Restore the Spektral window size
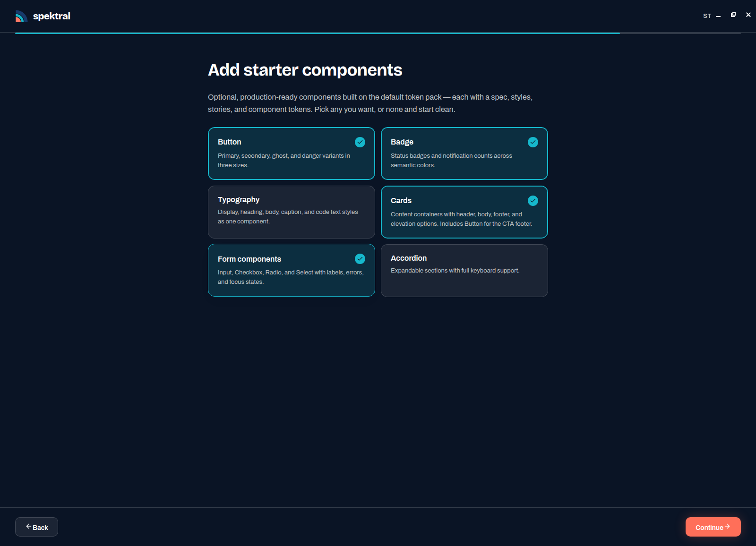Image resolution: width=756 pixels, height=546 pixels. pyautogui.click(x=733, y=15)
